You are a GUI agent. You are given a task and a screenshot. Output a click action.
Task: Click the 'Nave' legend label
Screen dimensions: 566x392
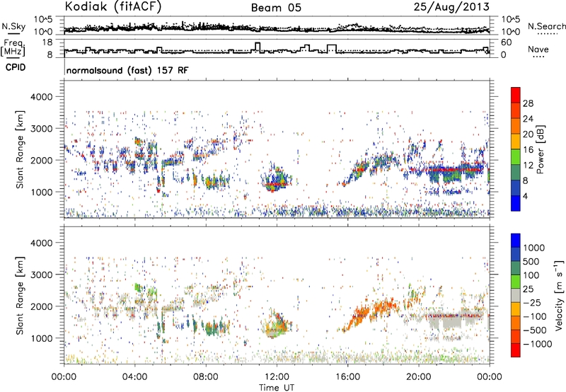tap(538, 50)
